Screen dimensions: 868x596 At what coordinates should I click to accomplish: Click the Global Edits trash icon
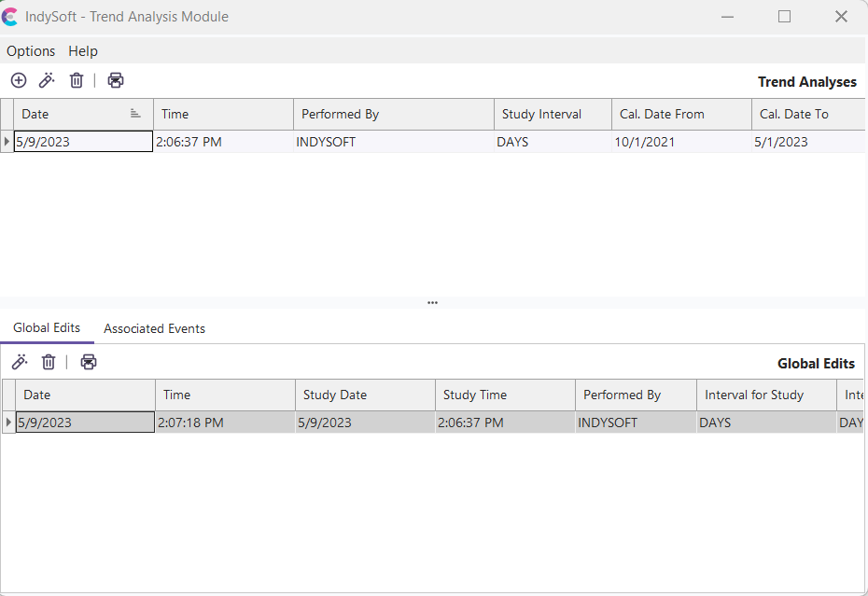49,363
